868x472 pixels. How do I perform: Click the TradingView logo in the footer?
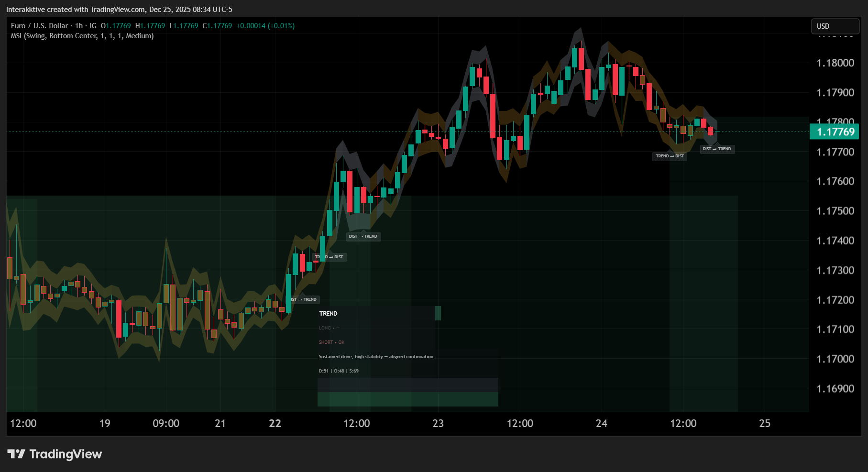pyautogui.click(x=55, y=454)
